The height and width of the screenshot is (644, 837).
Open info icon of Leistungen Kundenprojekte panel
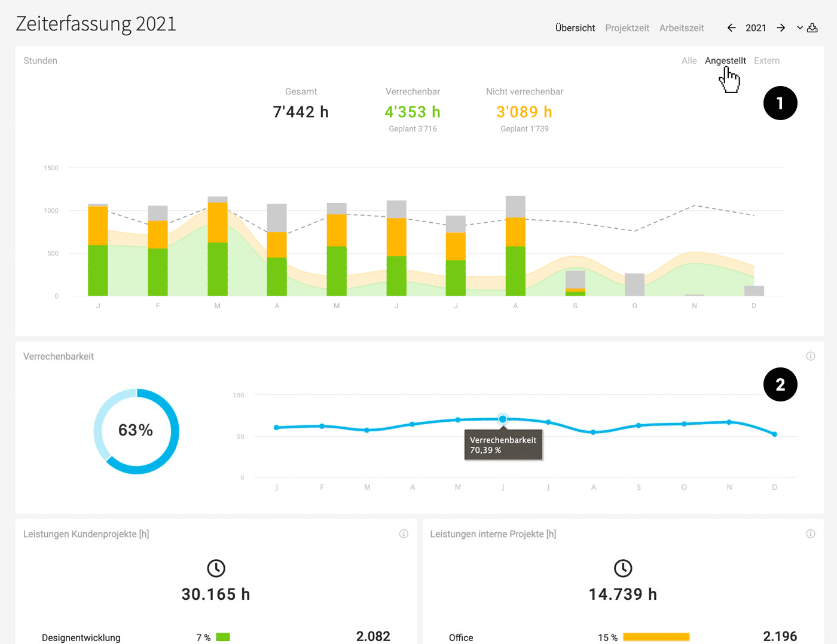pos(404,533)
